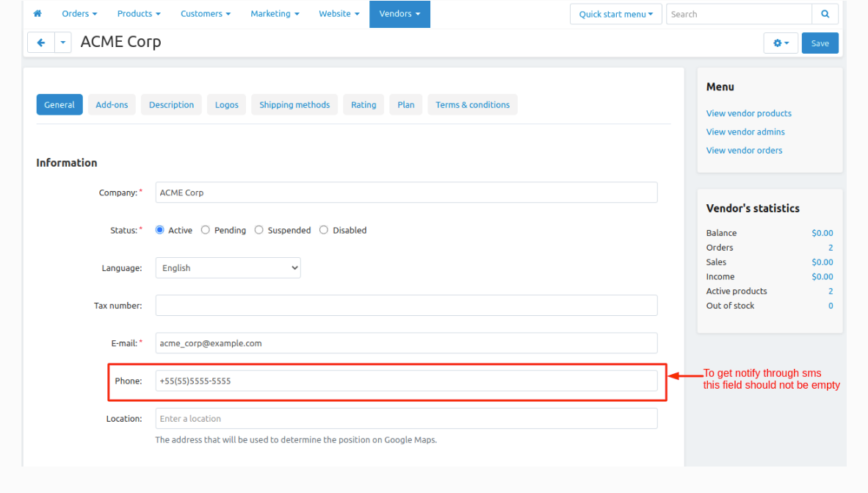Click the back arrow button
Screen dimensions: 868x493
[x=41, y=43]
